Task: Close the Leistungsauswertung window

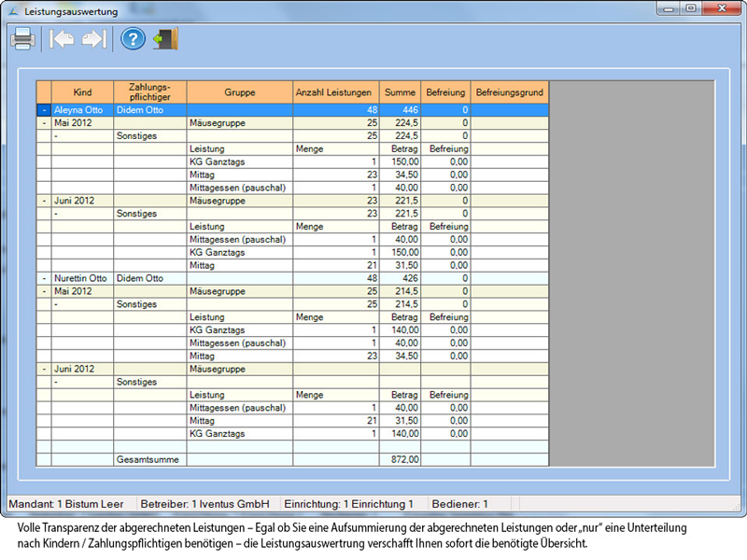Action: [723, 8]
